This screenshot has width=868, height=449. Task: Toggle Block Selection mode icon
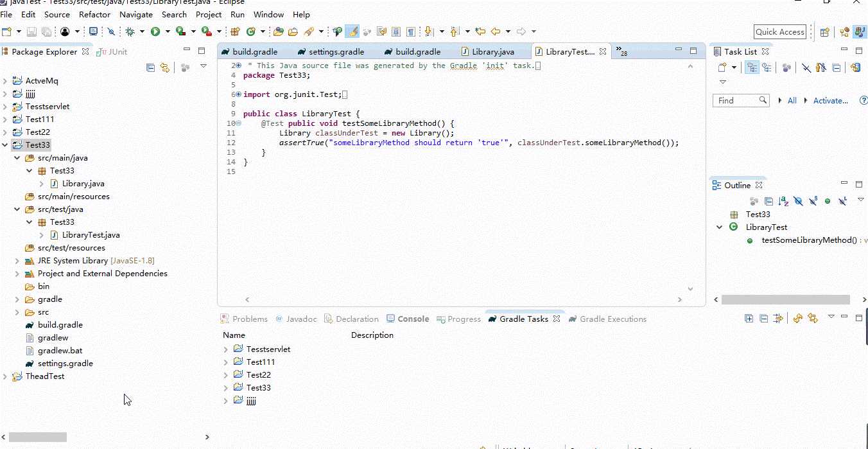(396, 31)
